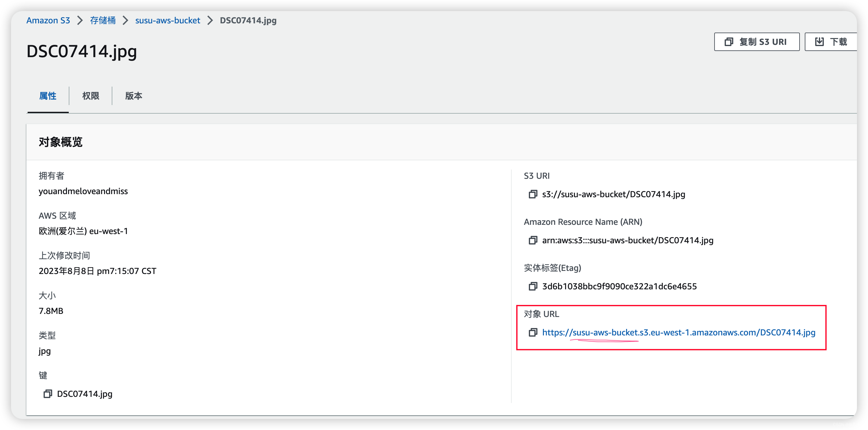Select last modified time 2023年8月8日 pm7:15:07 CST
This screenshot has height=430, width=868.
97,271
